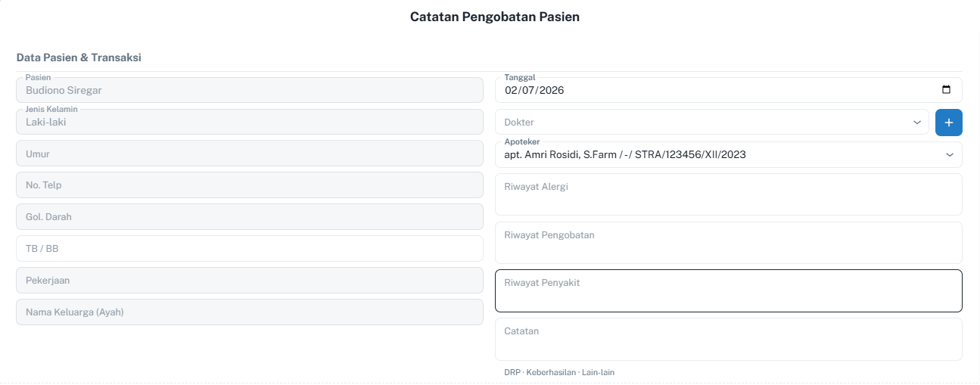
Task: Click the blue plus button beside Dokter
Action: click(x=949, y=123)
